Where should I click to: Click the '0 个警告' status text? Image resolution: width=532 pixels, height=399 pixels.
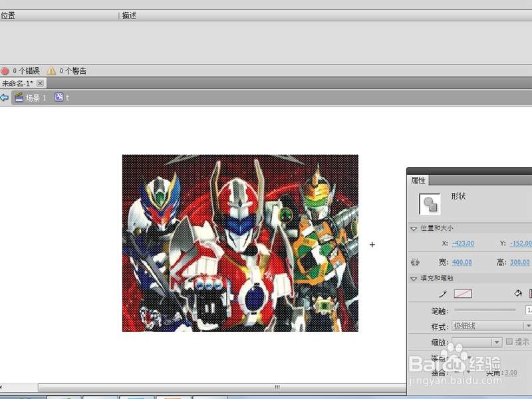(x=73, y=71)
